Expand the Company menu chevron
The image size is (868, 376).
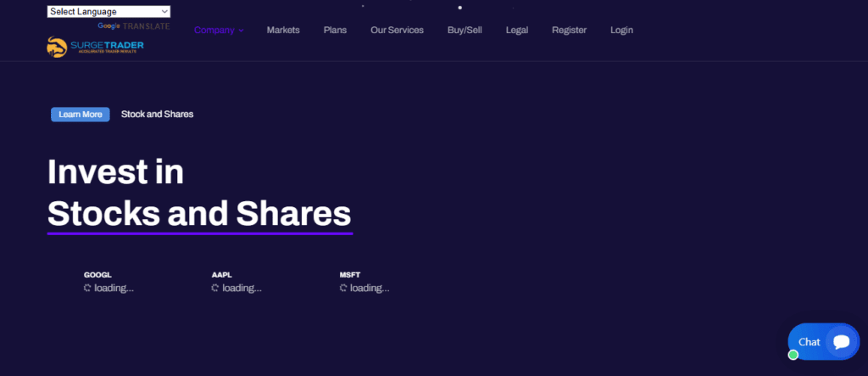[x=241, y=31]
